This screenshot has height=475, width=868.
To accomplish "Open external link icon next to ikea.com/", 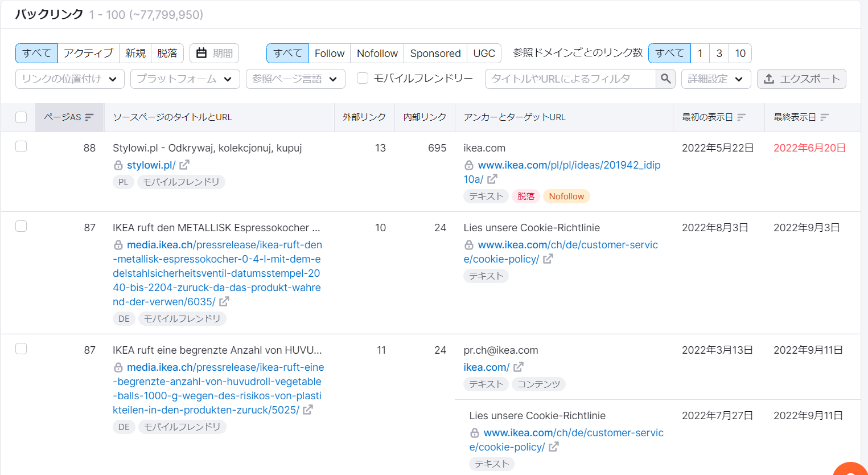I will (519, 367).
